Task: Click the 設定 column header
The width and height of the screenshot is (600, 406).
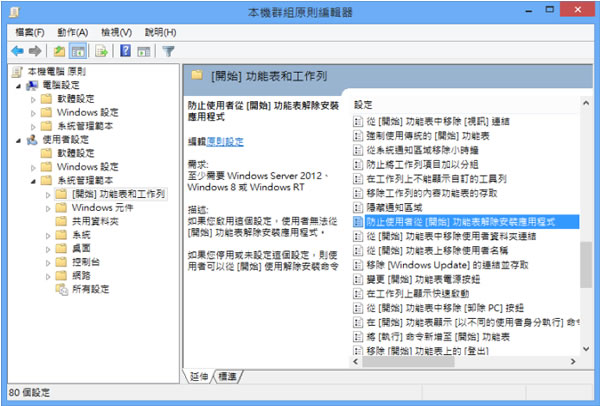Action: (363, 105)
